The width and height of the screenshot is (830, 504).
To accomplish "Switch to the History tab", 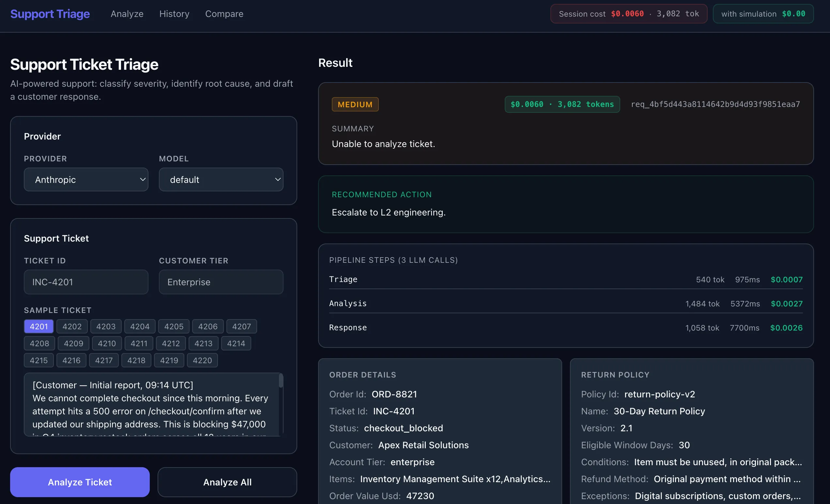I will [x=174, y=14].
